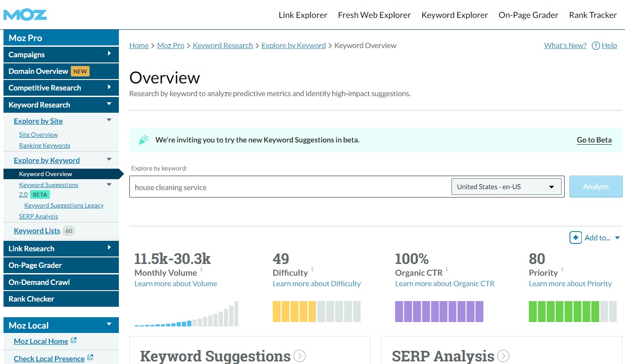Screen dimensions: 625x364
Task: Open Link Explorer from top navigation
Action: [x=302, y=14]
